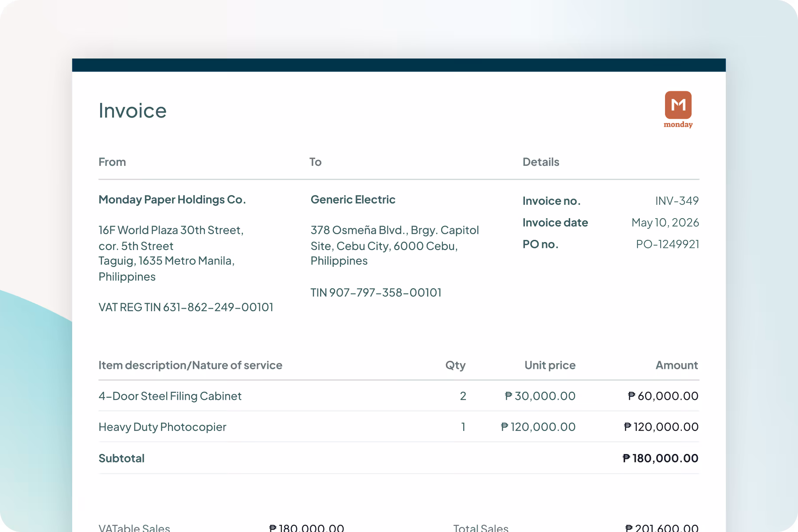Select the Heavy Duty Photocopier item
Screen dimensions: 798x532
tap(162, 427)
